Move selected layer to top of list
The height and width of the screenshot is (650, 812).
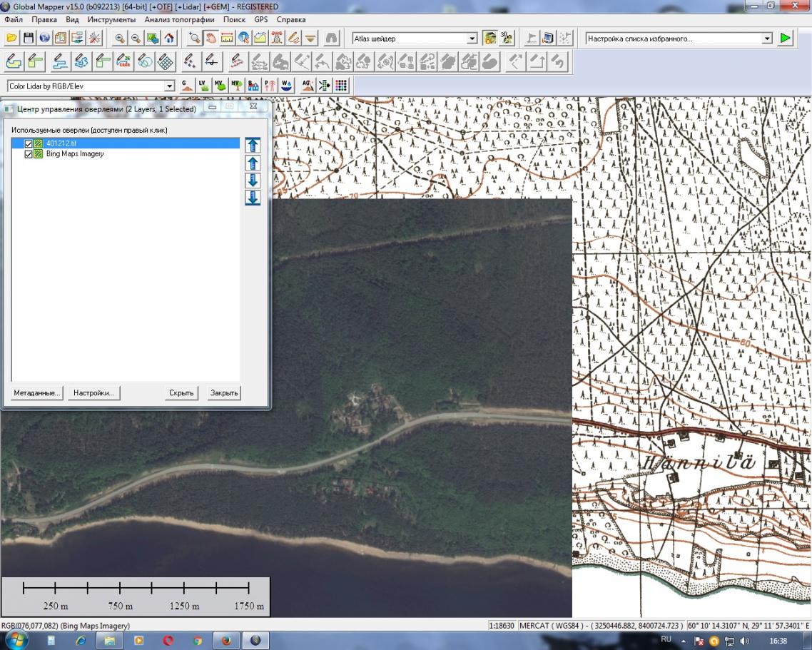[x=252, y=146]
